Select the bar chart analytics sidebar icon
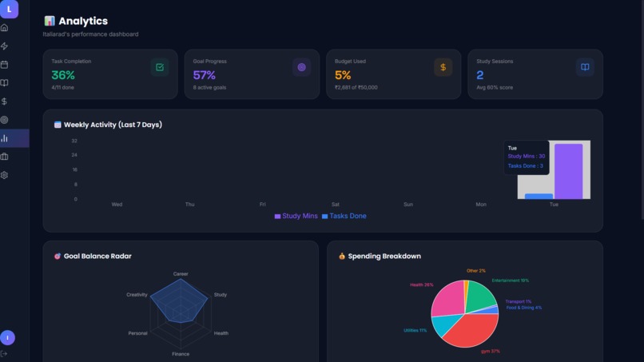Image resolution: width=644 pixels, height=362 pixels. 5,138
